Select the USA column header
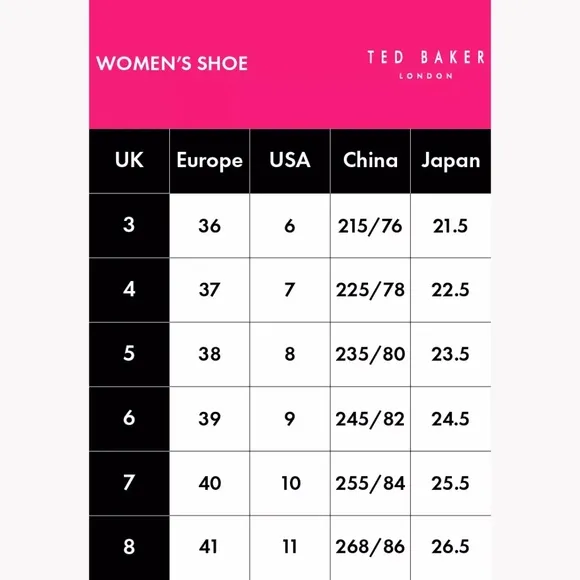The width and height of the screenshot is (580, 580). 290,161
